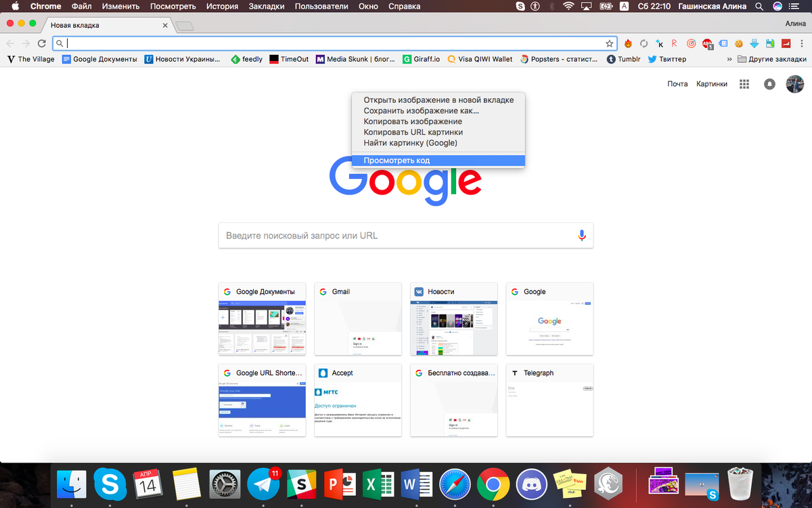Click the Google account avatar

point(794,84)
